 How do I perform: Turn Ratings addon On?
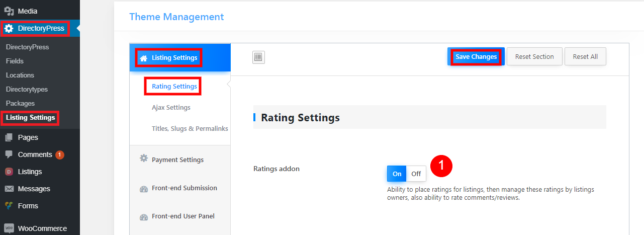point(397,174)
